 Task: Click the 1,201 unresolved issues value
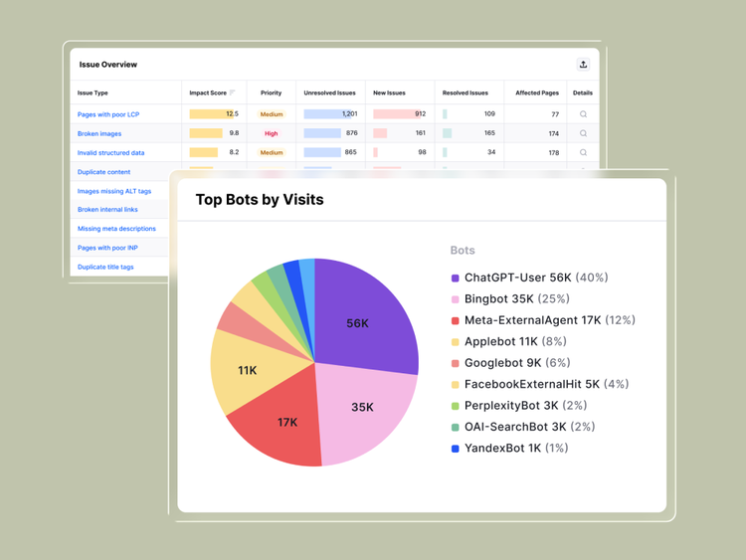coord(349,113)
